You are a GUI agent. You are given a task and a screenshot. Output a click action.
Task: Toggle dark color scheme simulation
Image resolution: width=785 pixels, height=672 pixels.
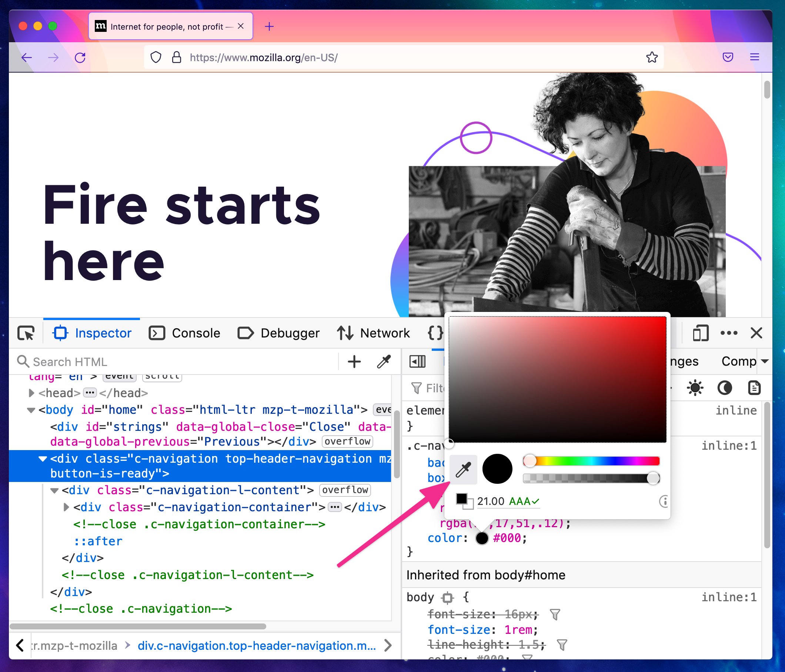(724, 388)
